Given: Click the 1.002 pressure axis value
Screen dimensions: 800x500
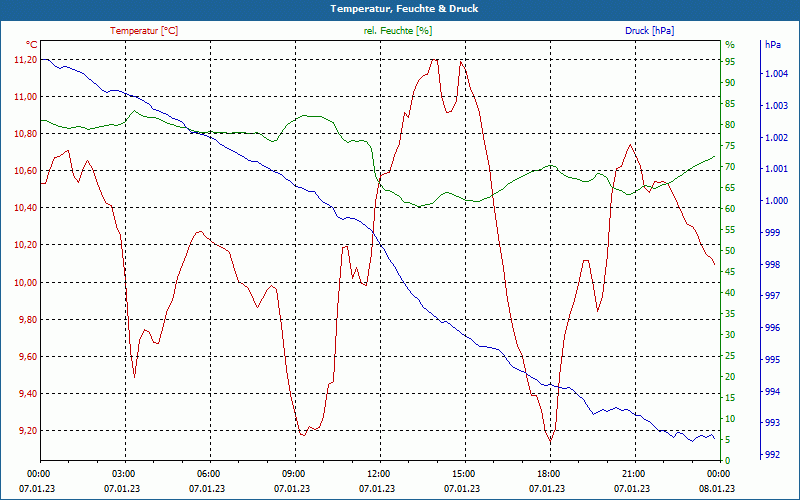Looking at the screenshot, I should tap(777, 138).
